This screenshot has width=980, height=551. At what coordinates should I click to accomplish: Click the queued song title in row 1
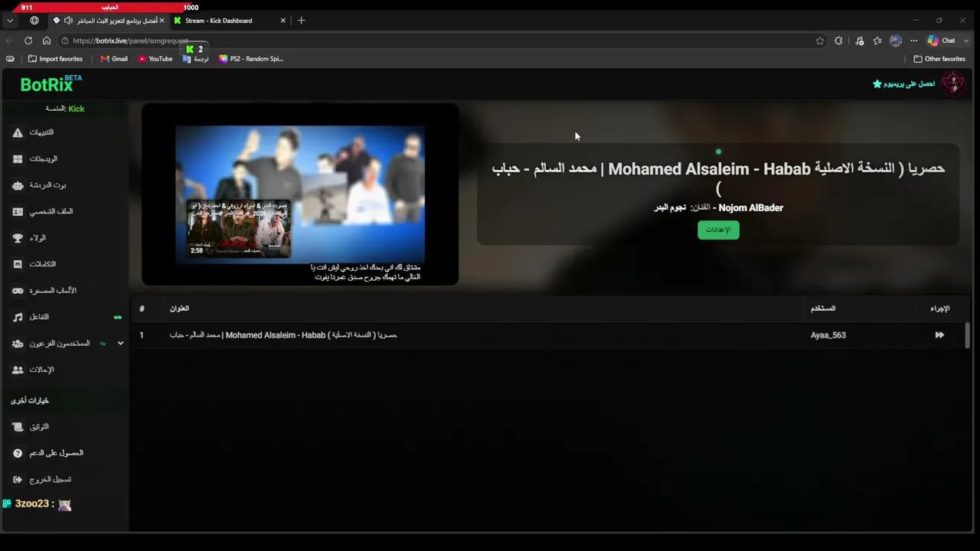(283, 335)
